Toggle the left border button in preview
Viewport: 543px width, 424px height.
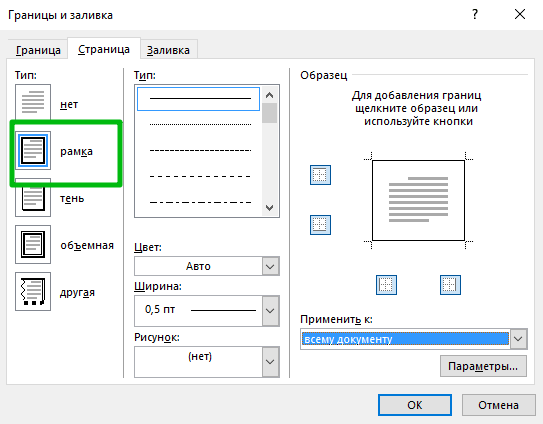[386, 285]
